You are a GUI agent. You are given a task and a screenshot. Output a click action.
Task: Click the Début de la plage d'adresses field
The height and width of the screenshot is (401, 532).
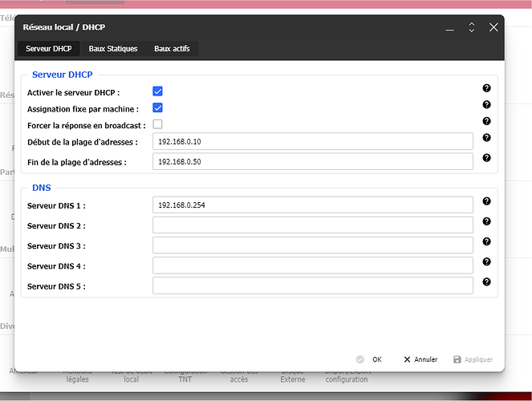click(312, 141)
